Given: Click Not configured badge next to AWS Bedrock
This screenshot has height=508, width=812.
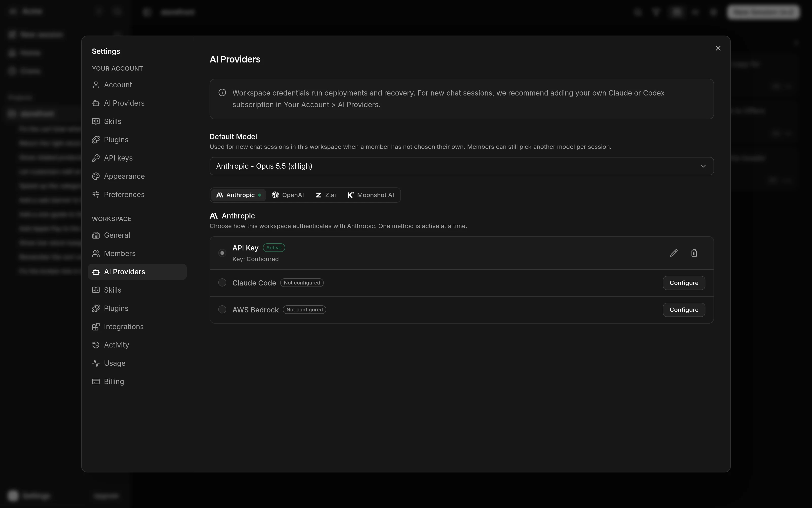Looking at the screenshot, I should tap(304, 310).
